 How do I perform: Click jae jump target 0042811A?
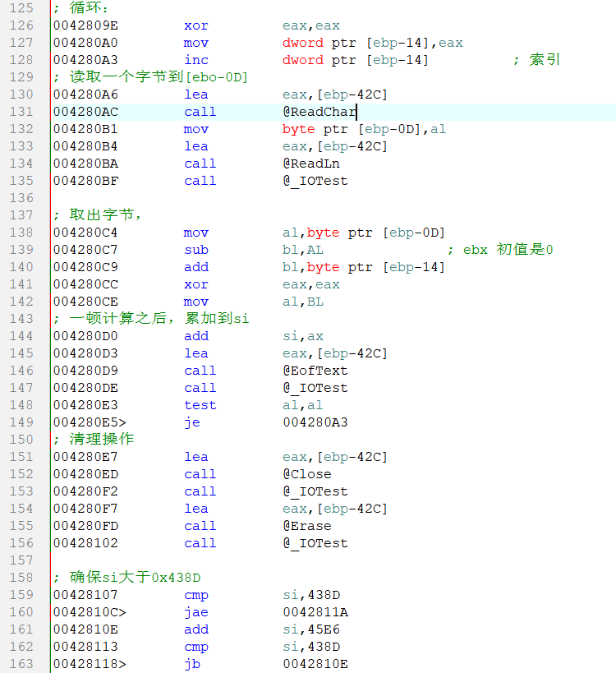tap(315, 612)
